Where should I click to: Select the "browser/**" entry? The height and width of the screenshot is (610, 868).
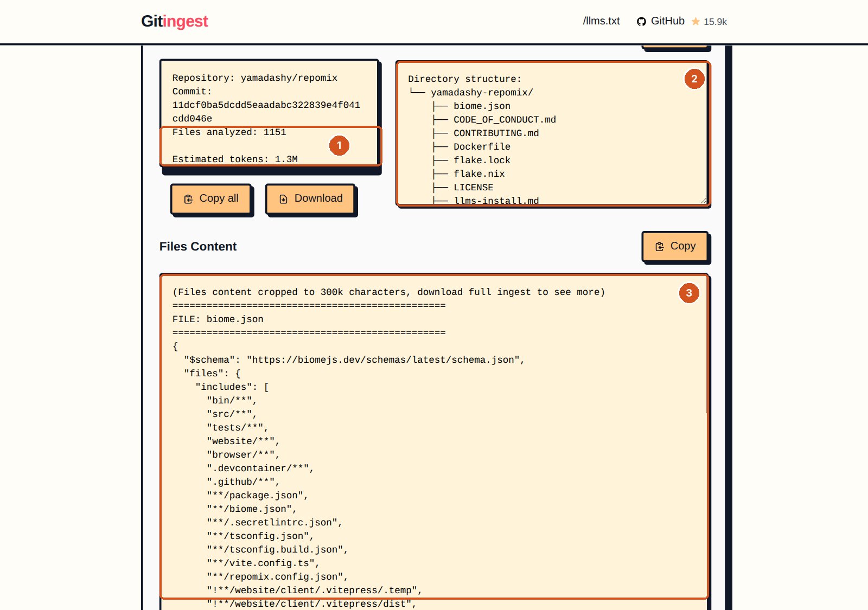click(243, 455)
